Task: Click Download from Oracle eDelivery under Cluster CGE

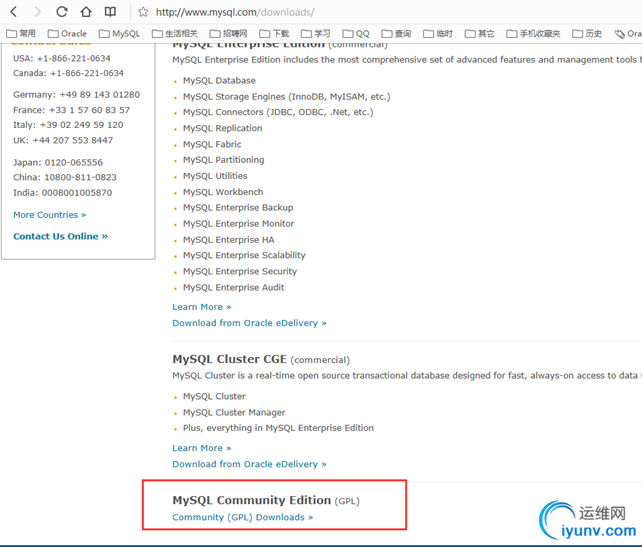Action: pyautogui.click(x=249, y=464)
